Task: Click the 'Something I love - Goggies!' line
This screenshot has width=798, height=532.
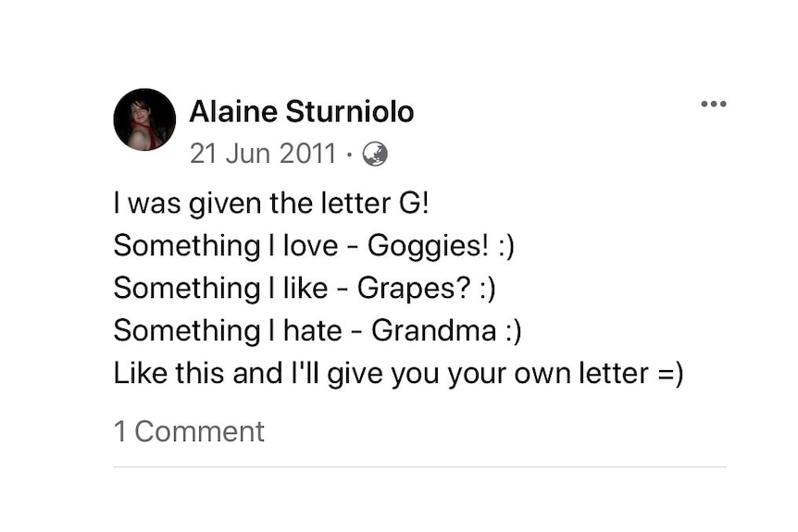Action: 314,246
